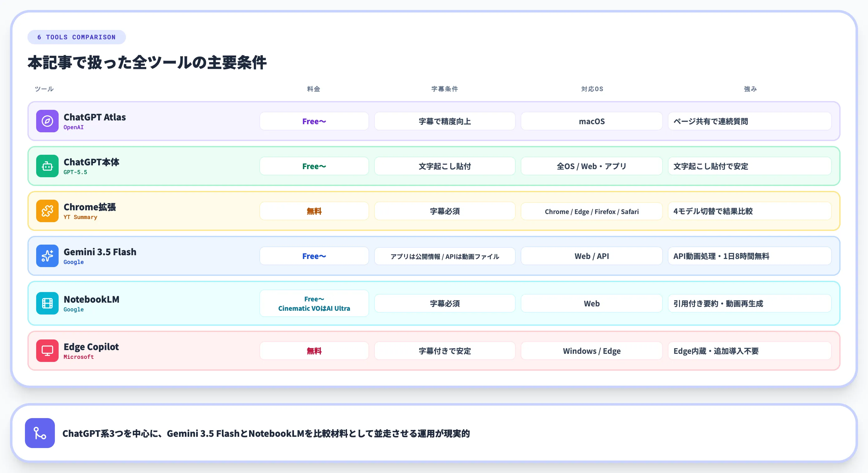This screenshot has height=473, width=868.
Task: Click the GPT-5.5 label
Action: pos(75,172)
